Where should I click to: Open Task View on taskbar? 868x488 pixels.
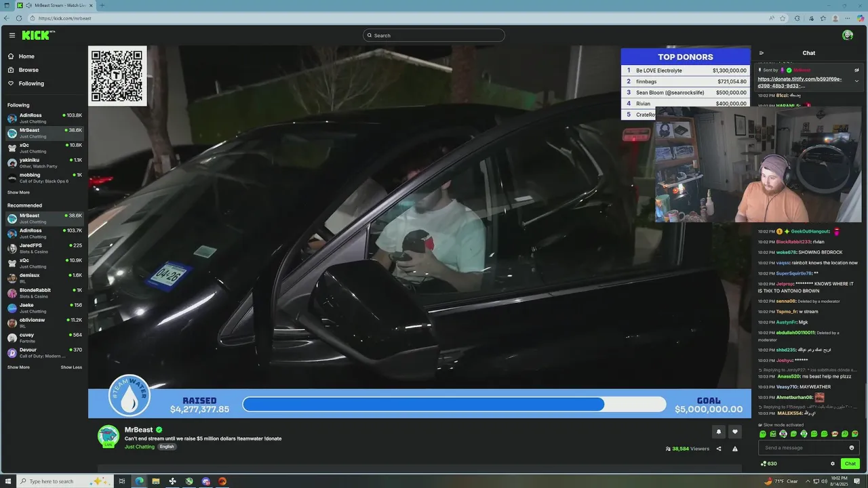(x=122, y=481)
